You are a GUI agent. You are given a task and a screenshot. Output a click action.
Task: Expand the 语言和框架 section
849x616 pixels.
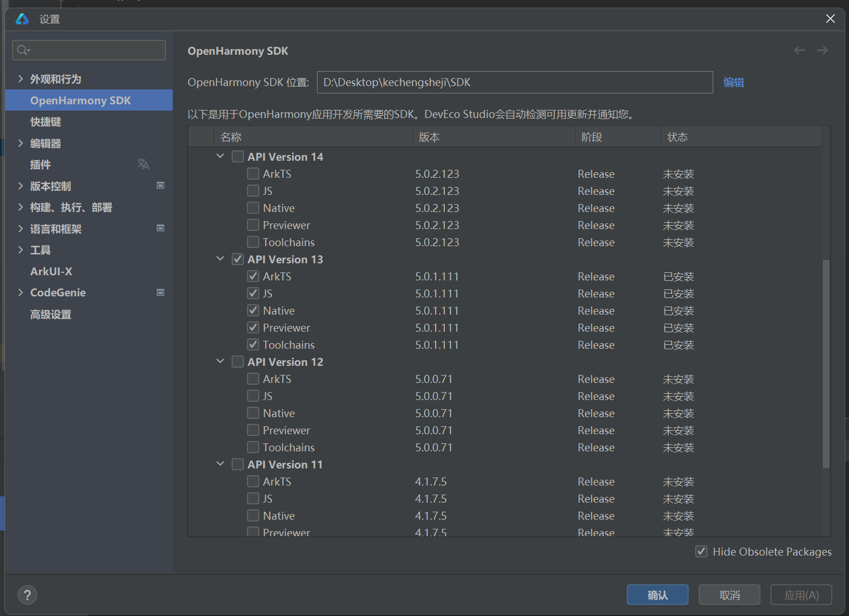coord(21,229)
